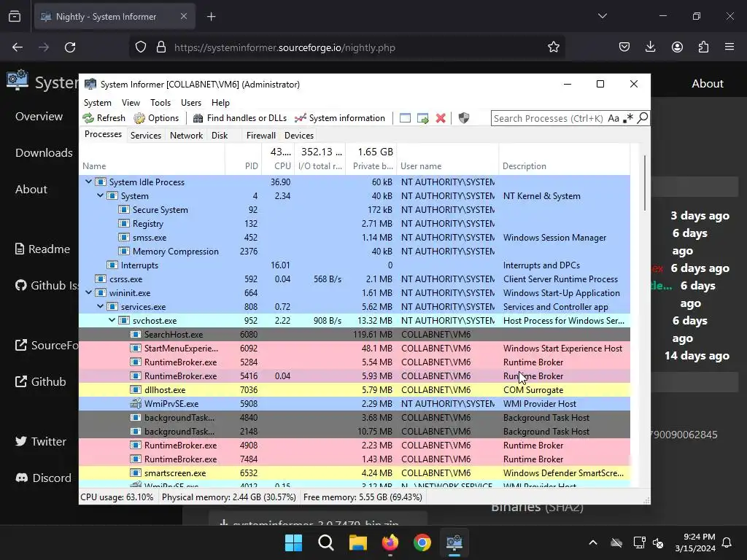The width and height of the screenshot is (747, 560).
Task: Open Downloads link in website sidebar
Action: [44, 153]
